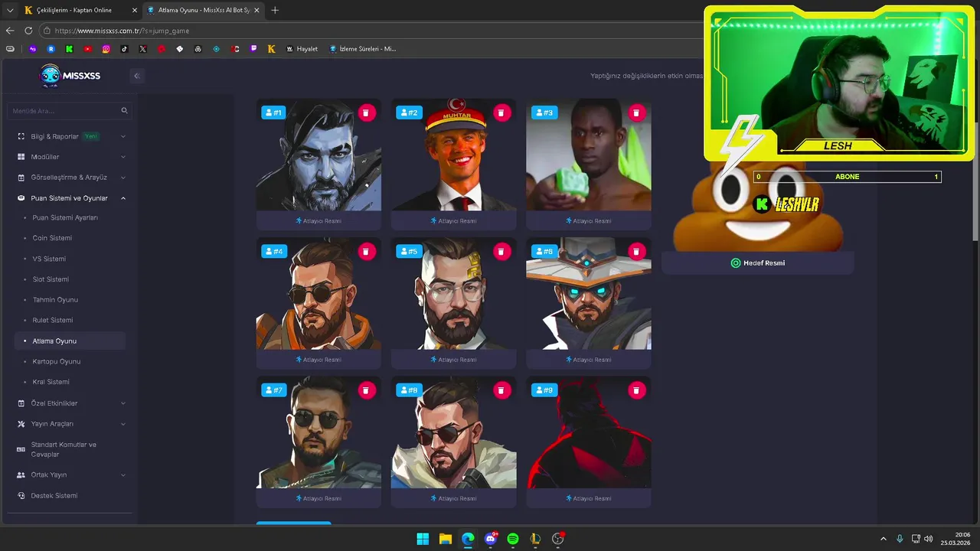Show hidden system tray icons
The height and width of the screenshot is (551, 980).
(883, 539)
